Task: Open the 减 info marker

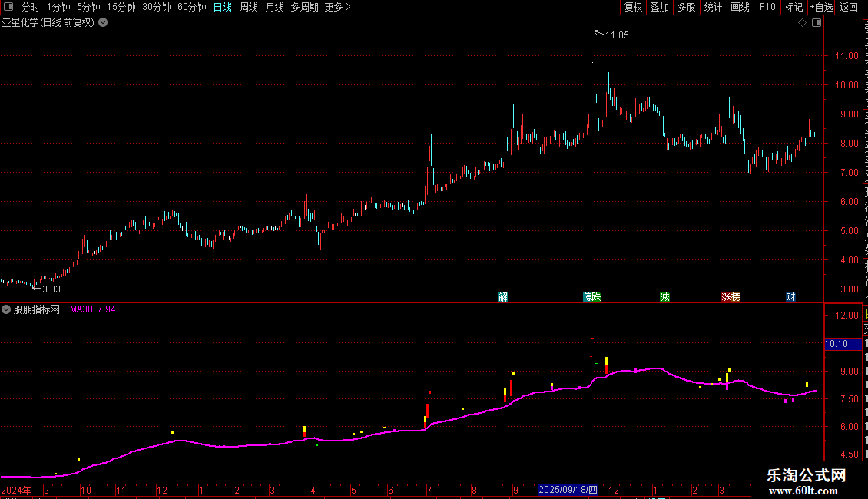Action: pyautogui.click(x=665, y=297)
